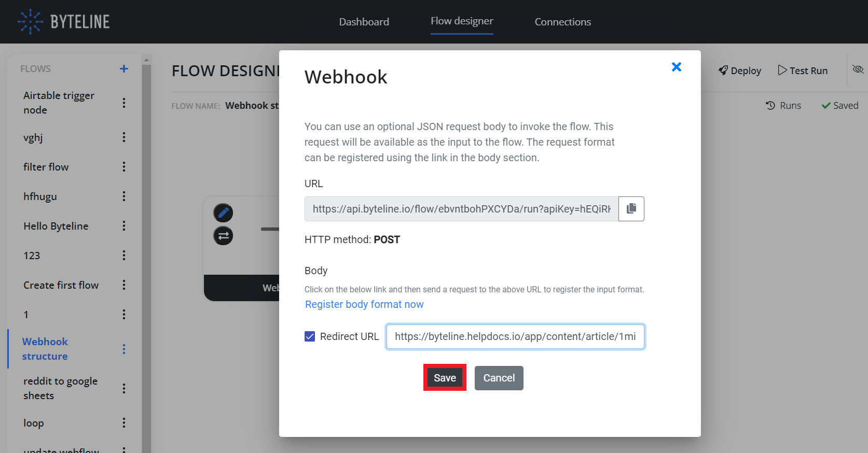
Task: Click the webhook URL field
Action: pos(462,209)
